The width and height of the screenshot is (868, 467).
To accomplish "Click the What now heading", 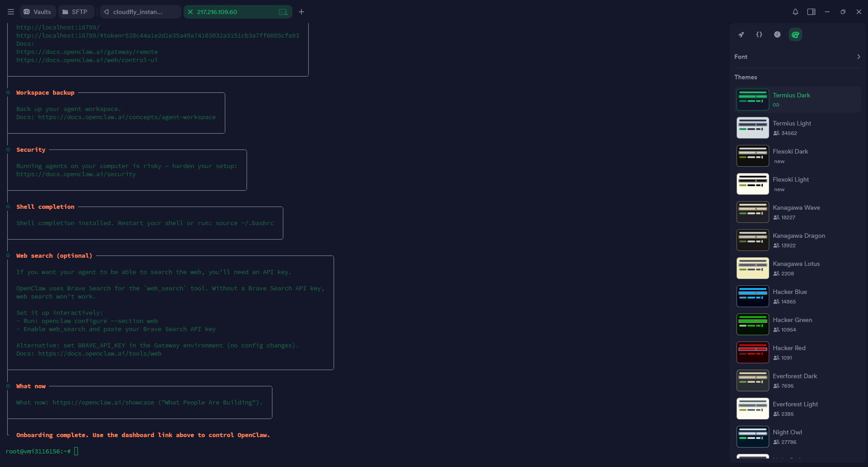I will (x=31, y=386).
